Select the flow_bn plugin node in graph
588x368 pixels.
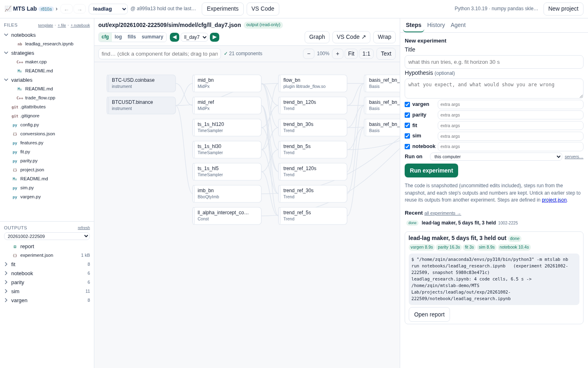tap(313, 83)
